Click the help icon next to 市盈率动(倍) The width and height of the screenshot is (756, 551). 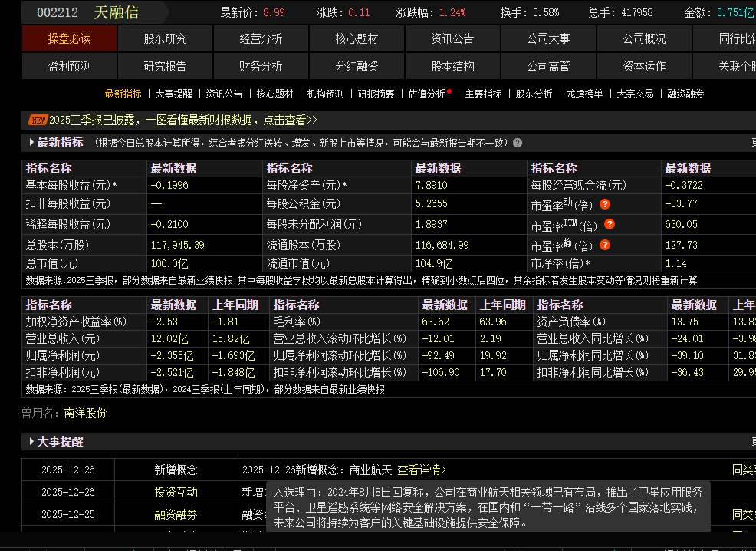(x=605, y=205)
